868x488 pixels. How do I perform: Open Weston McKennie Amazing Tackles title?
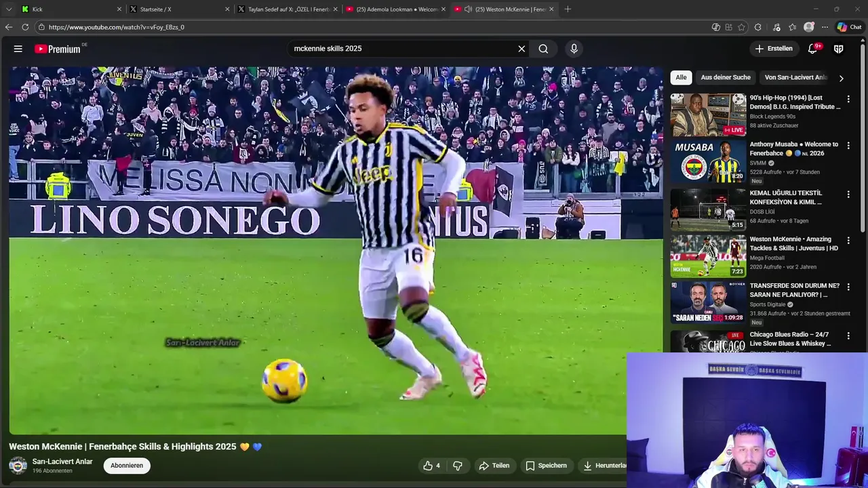(x=794, y=244)
